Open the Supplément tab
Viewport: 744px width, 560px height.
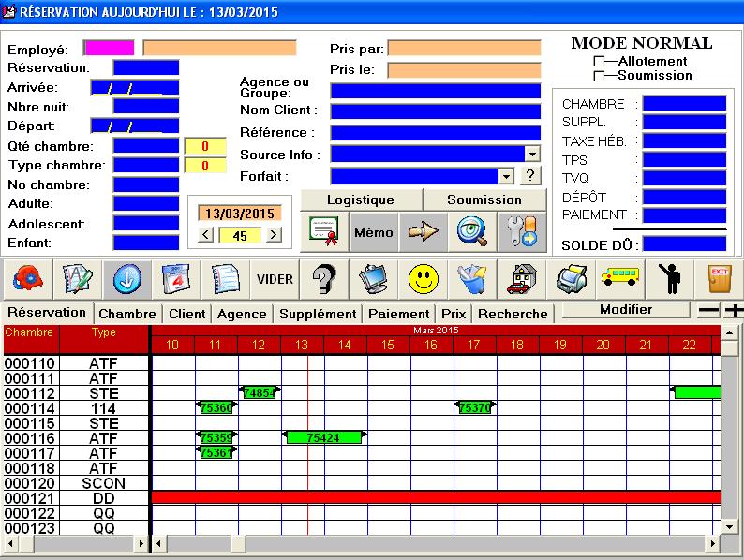318,314
